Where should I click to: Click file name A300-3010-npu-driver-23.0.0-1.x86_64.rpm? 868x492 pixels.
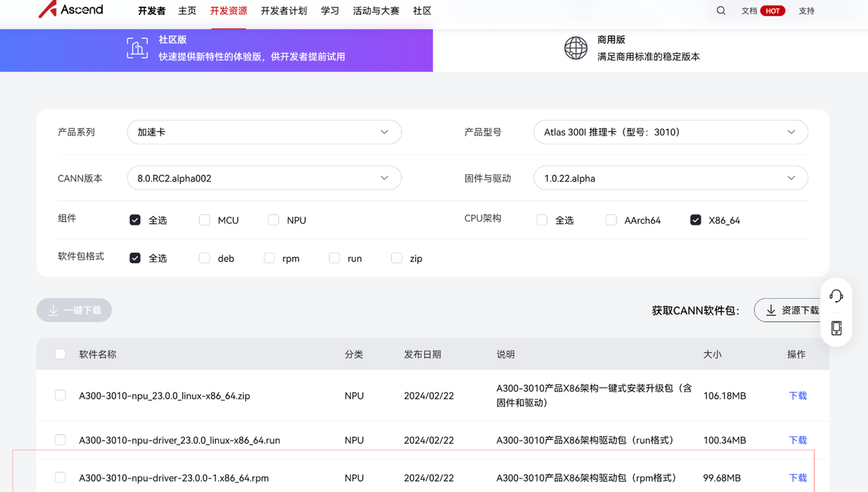click(x=174, y=478)
